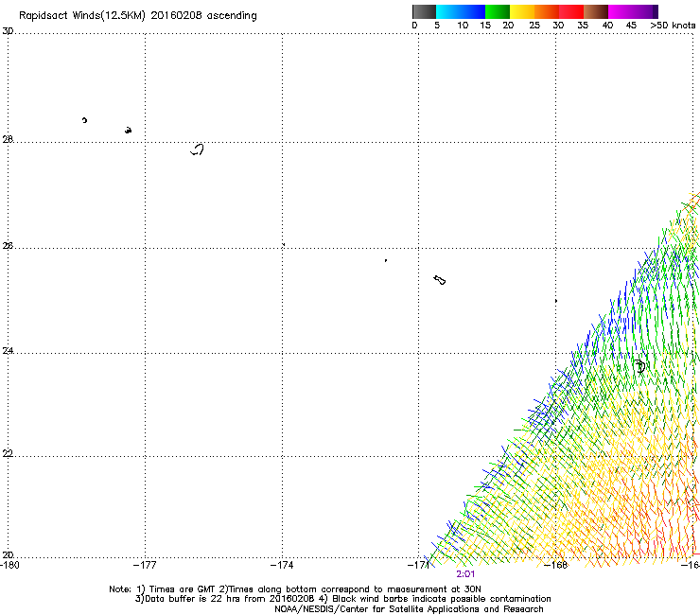Choose the orange 25-30 knot legend segment

point(547,11)
